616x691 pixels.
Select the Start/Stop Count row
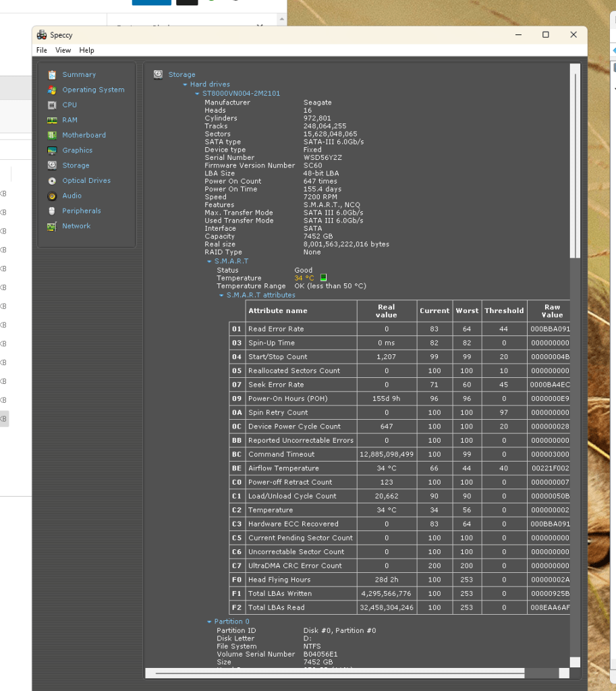click(x=399, y=357)
